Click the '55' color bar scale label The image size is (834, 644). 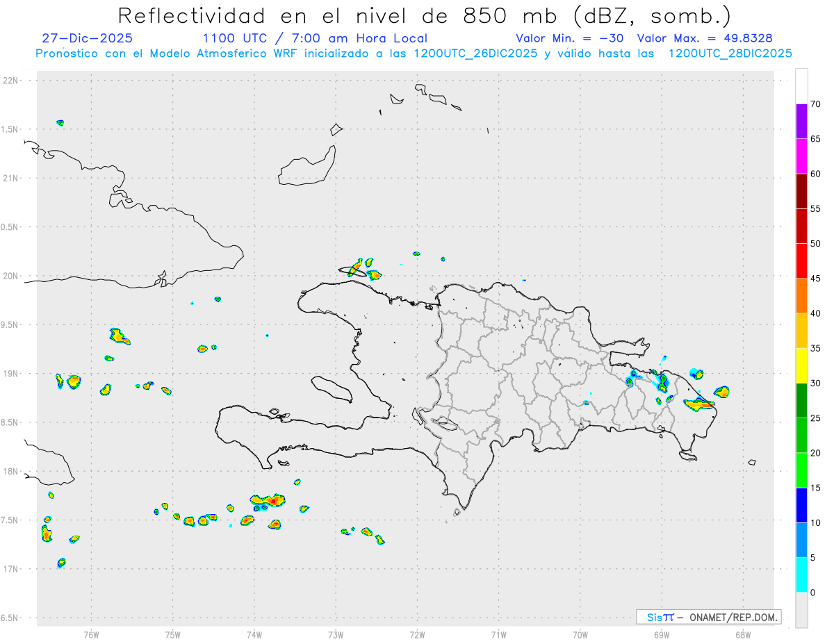(x=816, y=208)
